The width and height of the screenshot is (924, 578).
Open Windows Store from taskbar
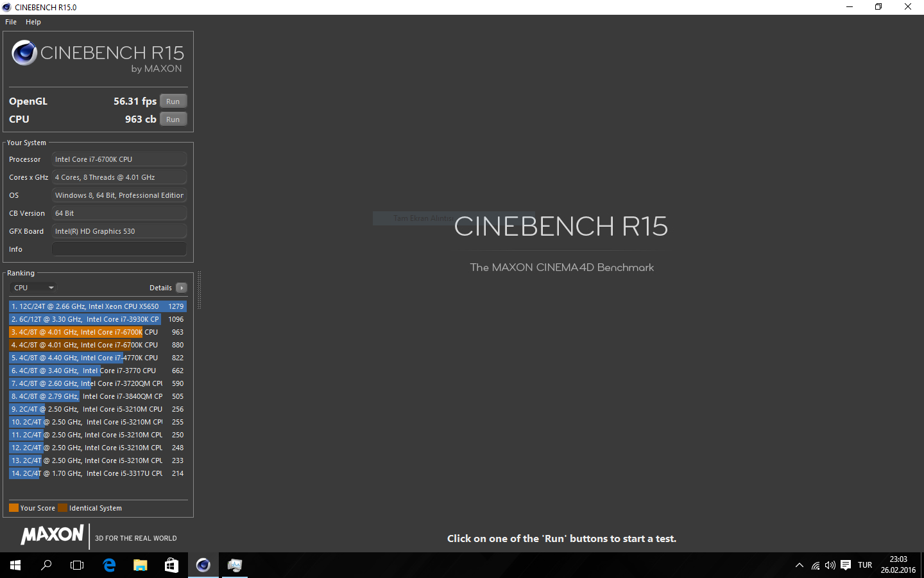171,565
